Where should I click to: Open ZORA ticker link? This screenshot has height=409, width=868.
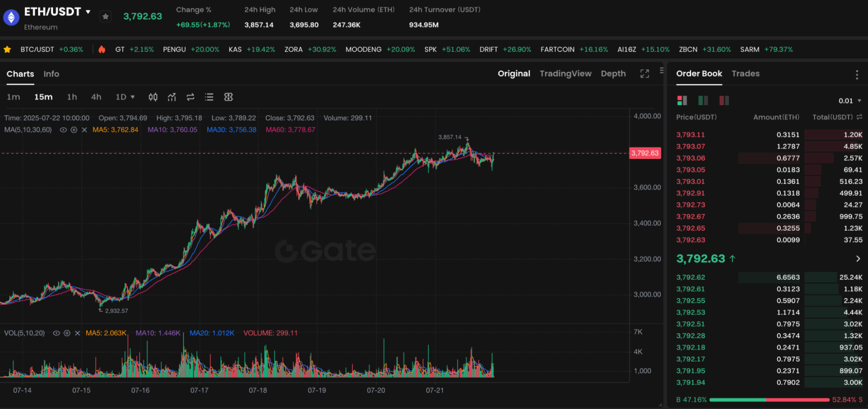[310, 49]
